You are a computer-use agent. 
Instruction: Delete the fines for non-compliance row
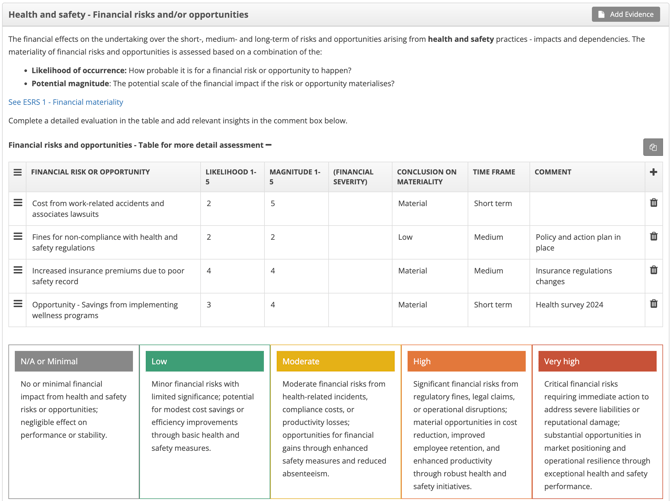click(653, 237)
